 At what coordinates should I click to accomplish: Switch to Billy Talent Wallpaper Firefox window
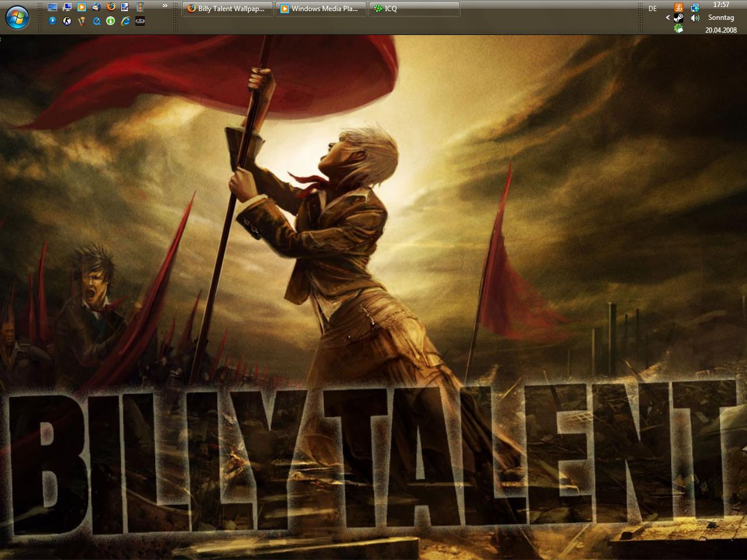point(227,9)
